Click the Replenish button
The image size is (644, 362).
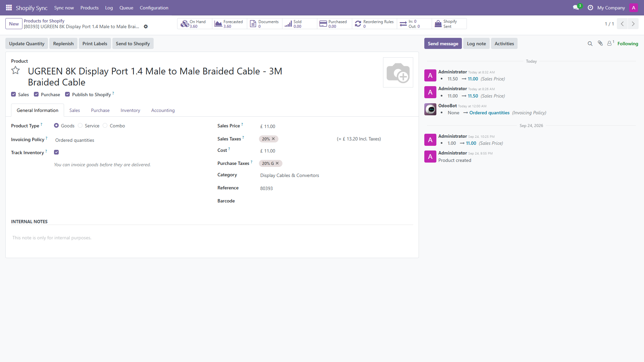click(63, 44)
